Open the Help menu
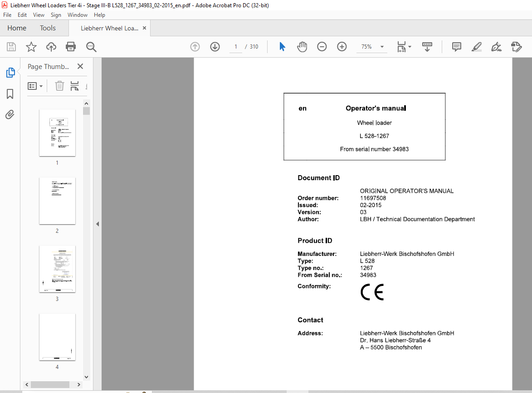The image size is (532, 393). point(99,15)
